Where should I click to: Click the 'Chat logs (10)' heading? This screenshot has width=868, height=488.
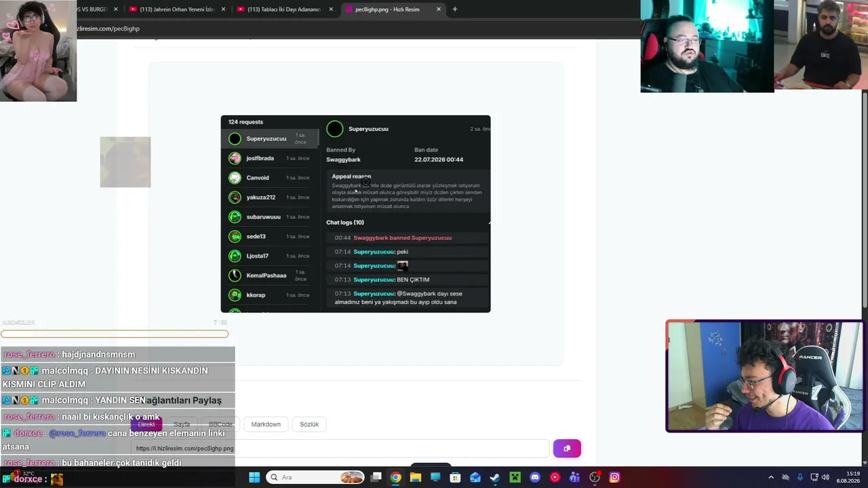point(345,222)
